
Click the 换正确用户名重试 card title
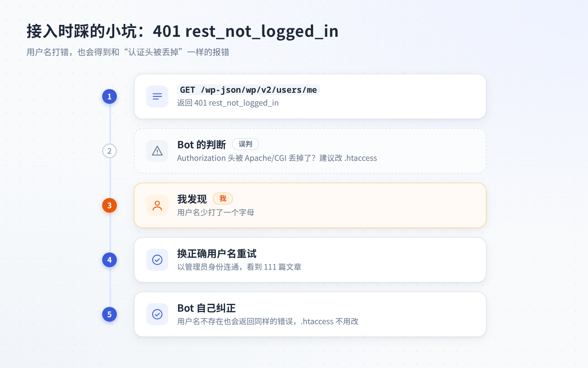point(217,254)
